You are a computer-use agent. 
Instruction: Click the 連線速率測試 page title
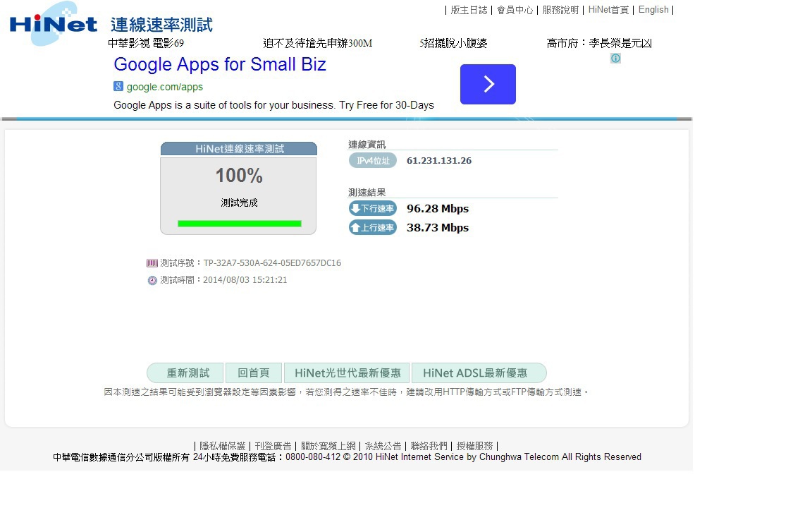click(161, 25)
